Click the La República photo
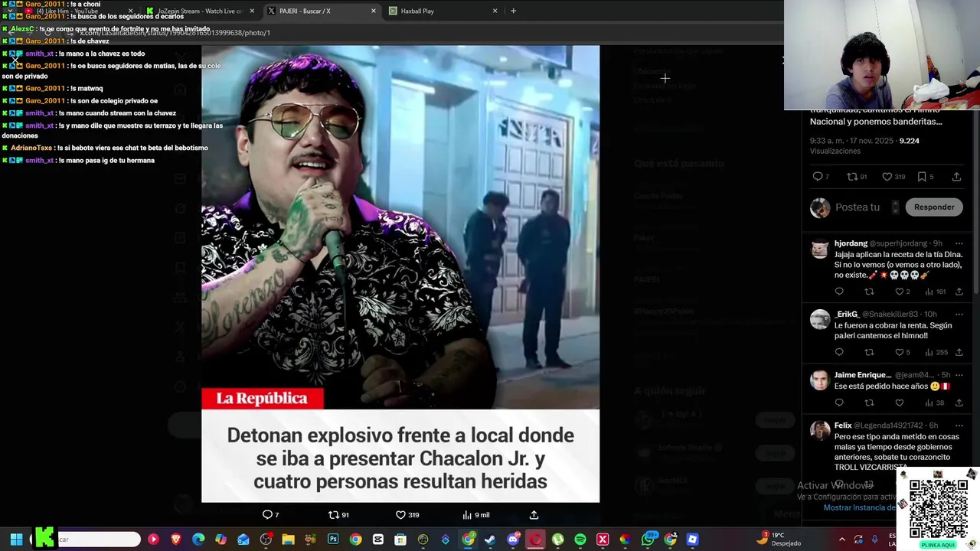980x551 pixels. click(x=400, y=274)
